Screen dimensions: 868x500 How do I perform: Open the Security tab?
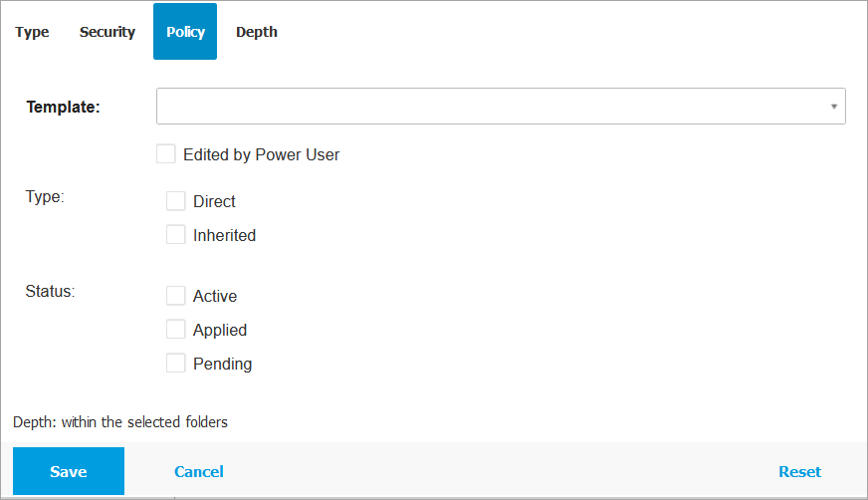[x=108, y=32]
